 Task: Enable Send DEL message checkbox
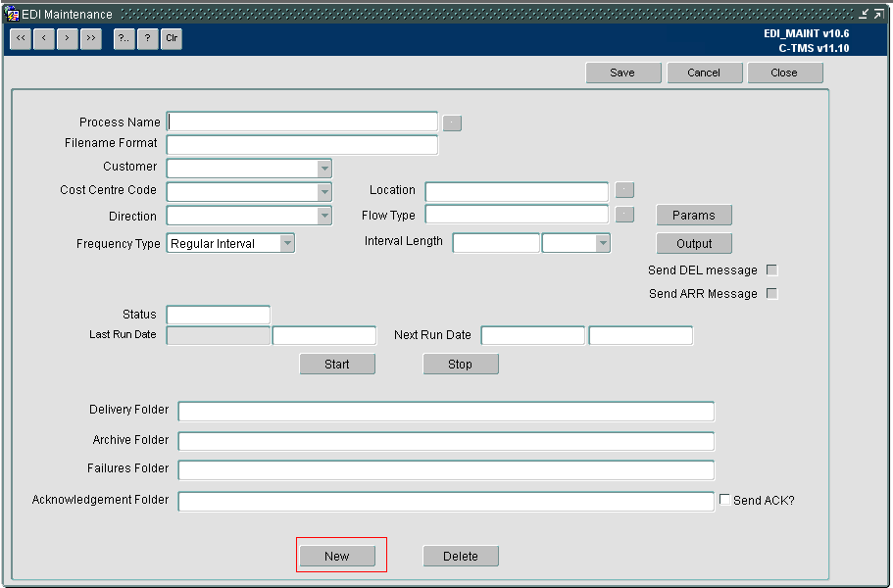point(771,269)
